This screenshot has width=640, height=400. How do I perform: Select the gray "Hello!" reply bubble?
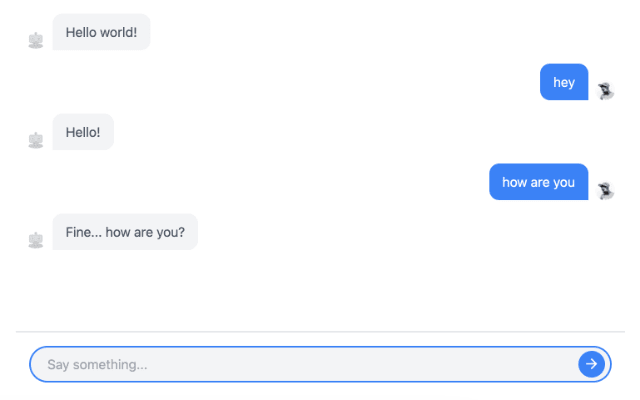83,132
